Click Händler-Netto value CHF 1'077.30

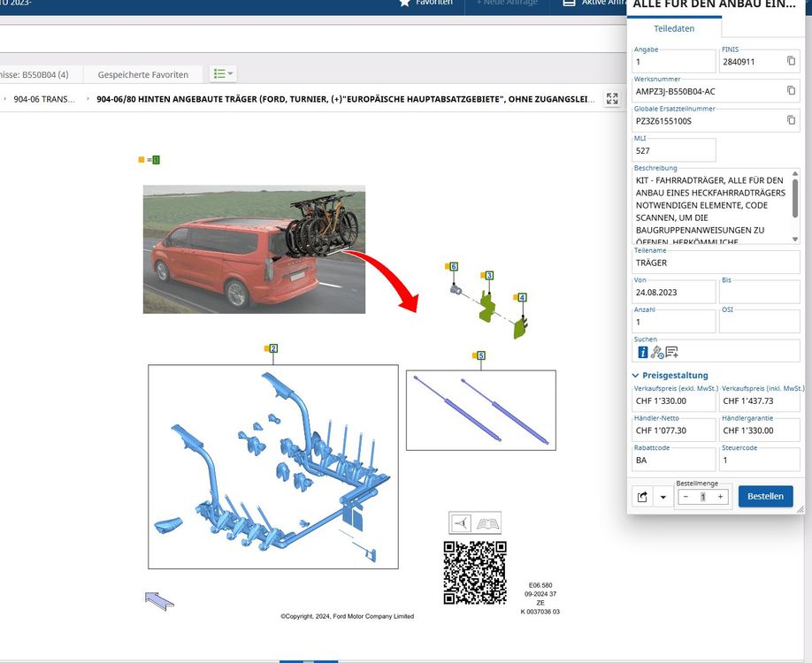tap(674, 431)
